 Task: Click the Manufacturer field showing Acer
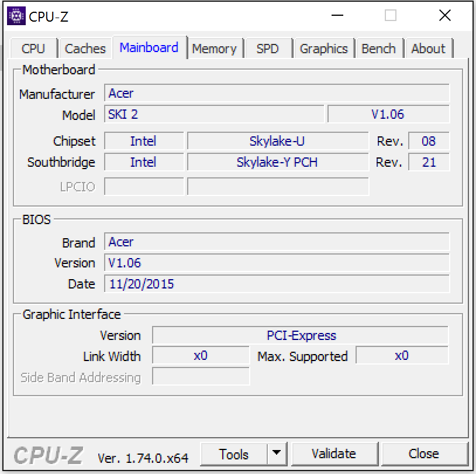click(x=277, y=93)
